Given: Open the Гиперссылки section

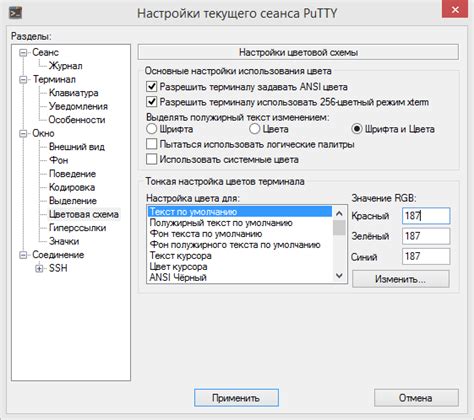Looking at the screenshot, I should tap(77, 228).
